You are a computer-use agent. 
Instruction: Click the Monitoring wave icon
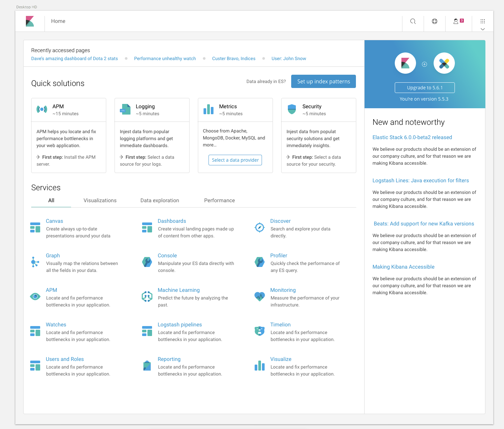[x=259, y=296]
